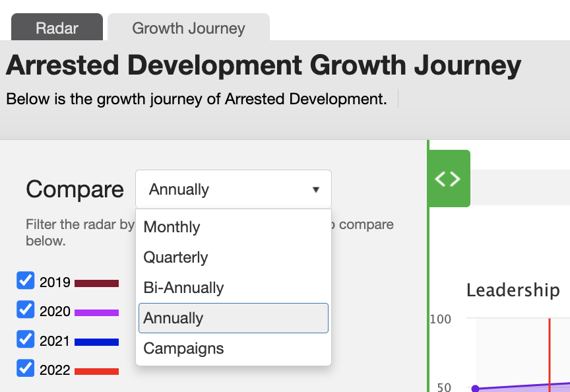Viewport: 570px width, 392px height.
Task: Toggle the 2021 checkbox
Action: [x=26, y=339]
